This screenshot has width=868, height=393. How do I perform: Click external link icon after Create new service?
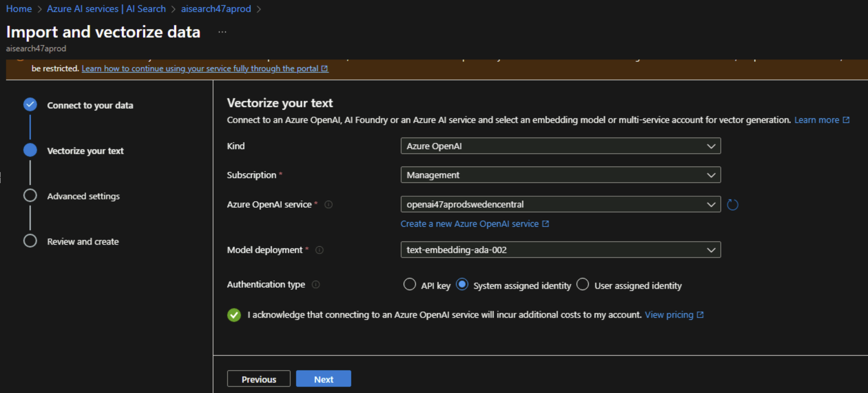[546, 224]
